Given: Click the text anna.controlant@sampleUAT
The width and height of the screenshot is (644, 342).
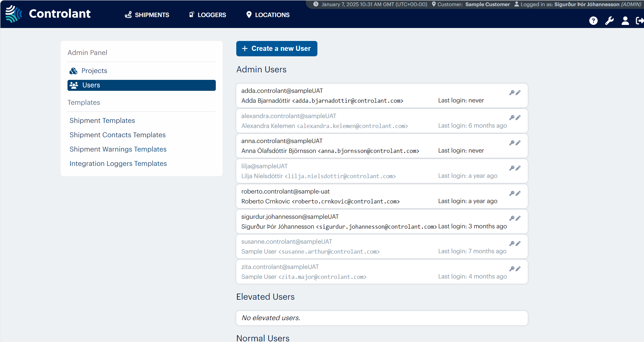Looking at the screenshot, I should coord(282,141).
